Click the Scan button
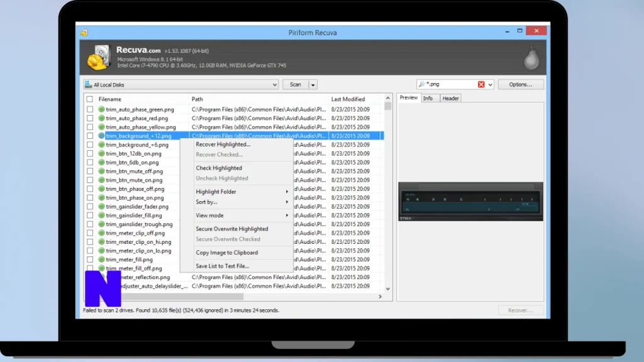The image size is (644, 362). [x=296, y=85]
